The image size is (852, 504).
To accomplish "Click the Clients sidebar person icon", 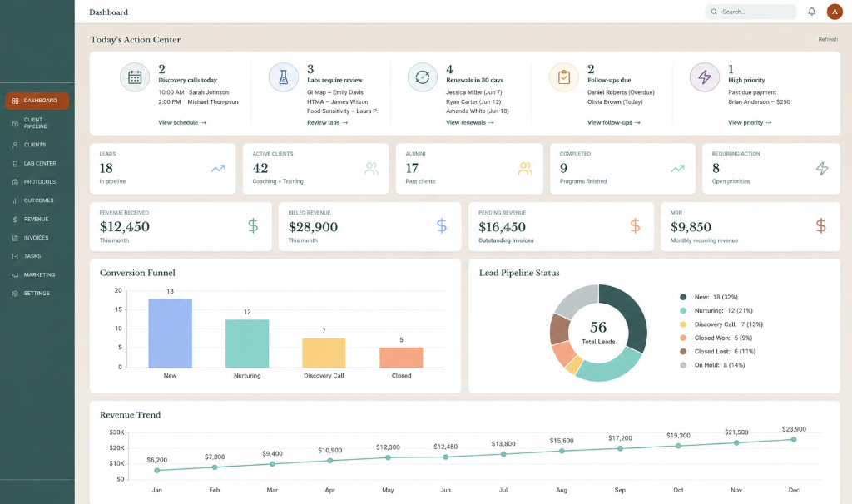I will 15,145.
